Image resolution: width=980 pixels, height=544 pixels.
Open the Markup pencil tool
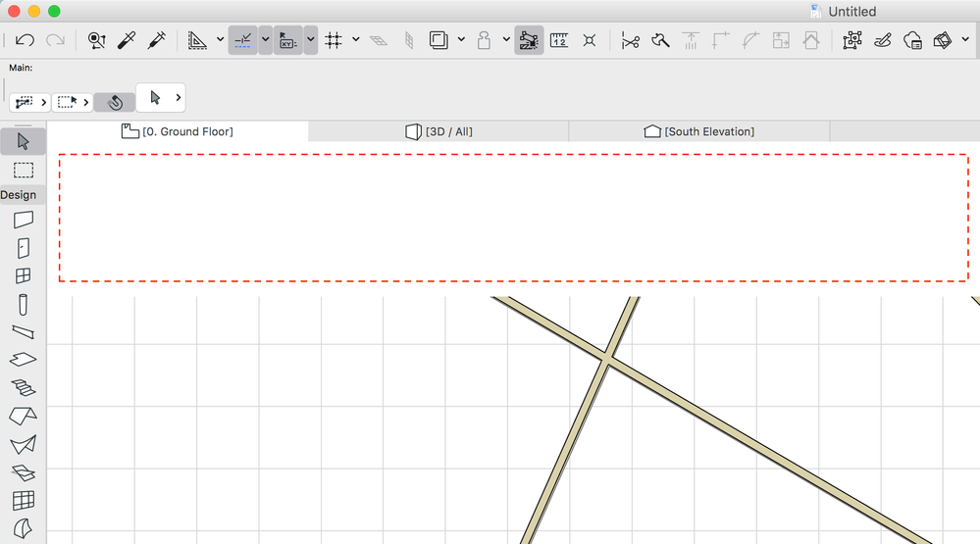(x=883, y=40)
